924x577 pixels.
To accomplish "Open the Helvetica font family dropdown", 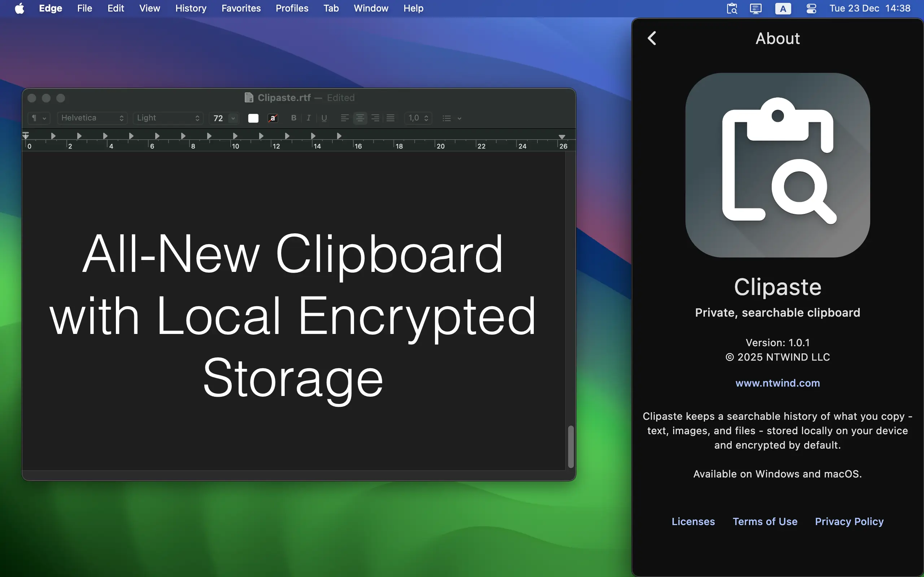I will click(92, 118).
